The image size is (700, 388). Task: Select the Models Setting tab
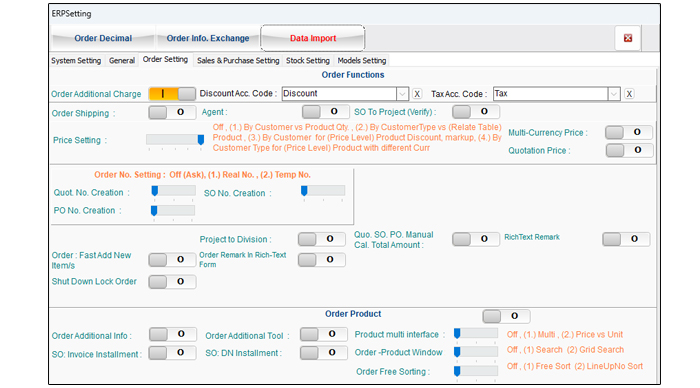(362, 60)
